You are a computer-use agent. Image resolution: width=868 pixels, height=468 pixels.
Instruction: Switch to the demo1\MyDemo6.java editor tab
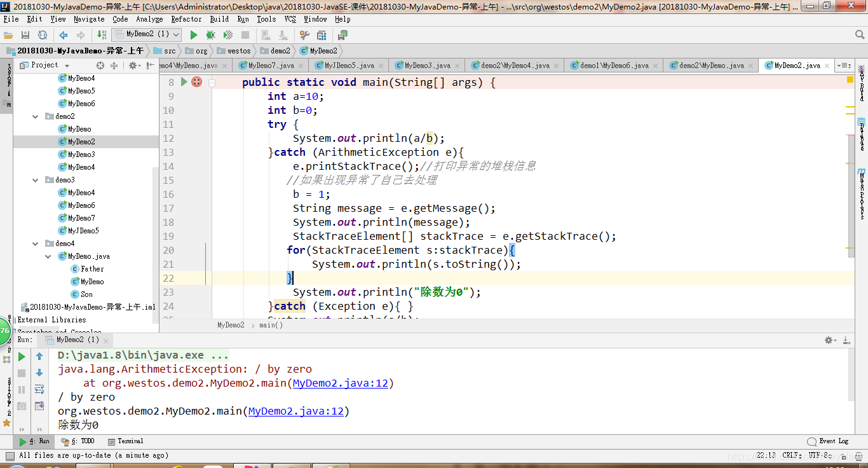(614, 65)
